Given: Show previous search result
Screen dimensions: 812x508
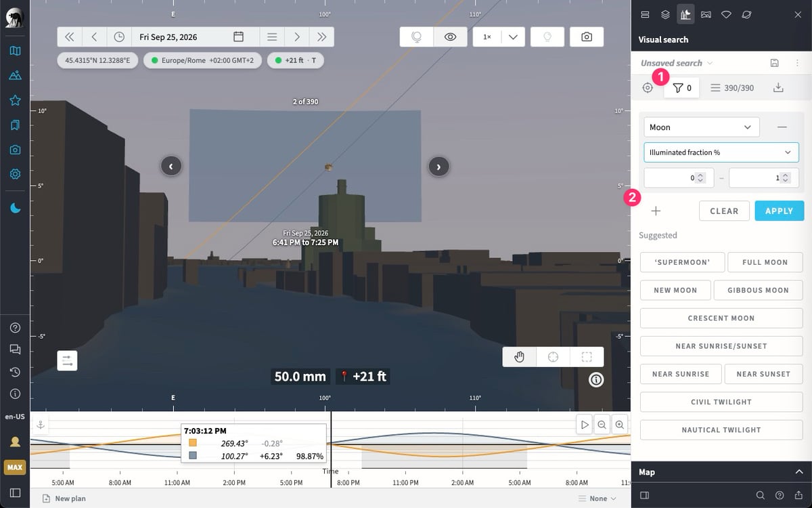Looking at the screenshot, I should [x=171, y=165].
